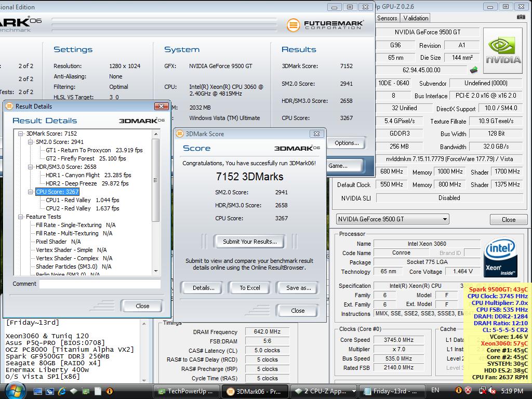This screenshot has width=532, height=399.
Task: Launch Internet Explorer from quick launch
Action: tap(62, 391)
